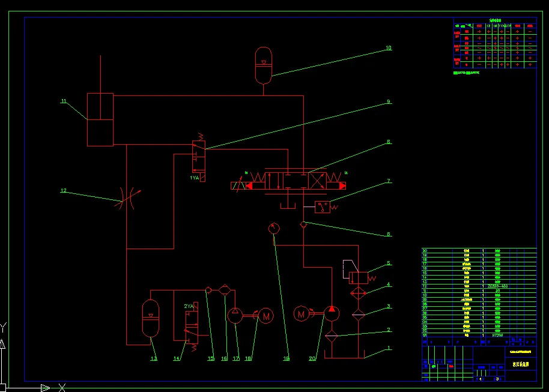This screenshot has width=549, height=392.
Task: Pick the adjustable throttle valve symbol with callout 12
Action: point(127,199)
